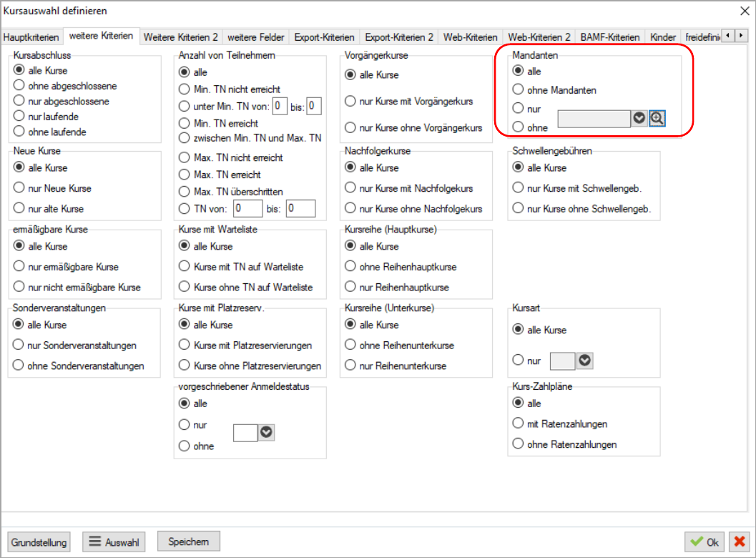Select 'nur Reihenhauptkurse' radio button
This screenshot has width=756, height=558.
[x=397, y=287]
